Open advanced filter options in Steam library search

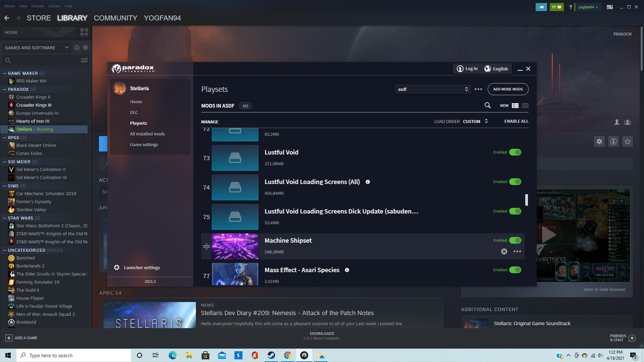pos(84,60)
